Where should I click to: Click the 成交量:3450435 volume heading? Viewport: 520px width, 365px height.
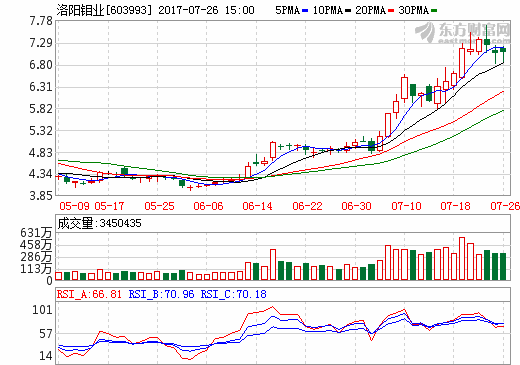click(x=100, y=223)
